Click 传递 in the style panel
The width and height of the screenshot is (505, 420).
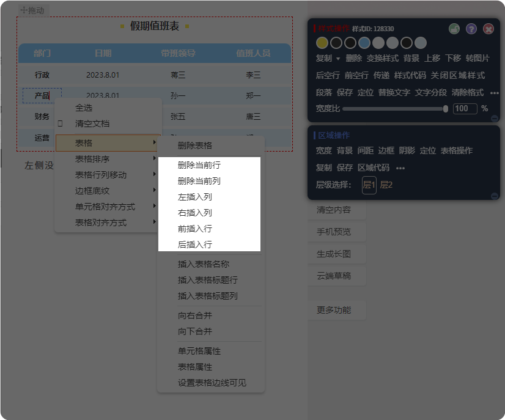tap(382, 75)
